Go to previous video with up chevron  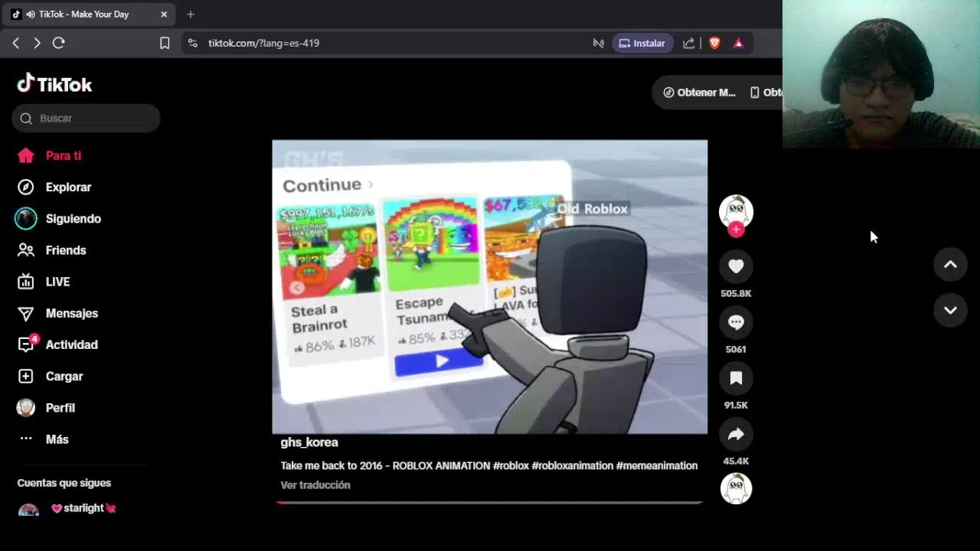950,265
